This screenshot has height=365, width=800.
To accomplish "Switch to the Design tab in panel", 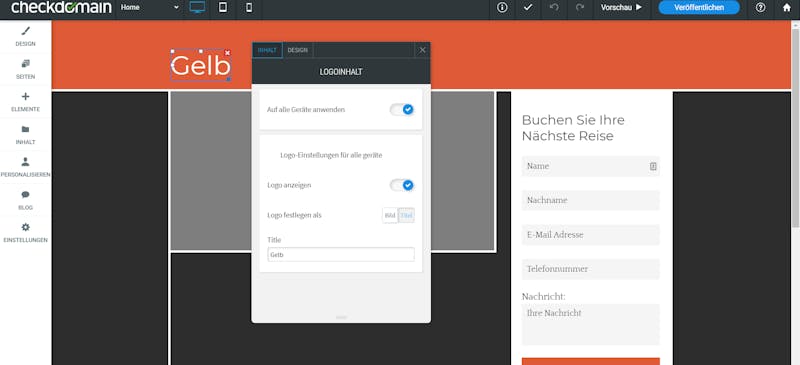I will pyautogui.click(x=297, y=50).
